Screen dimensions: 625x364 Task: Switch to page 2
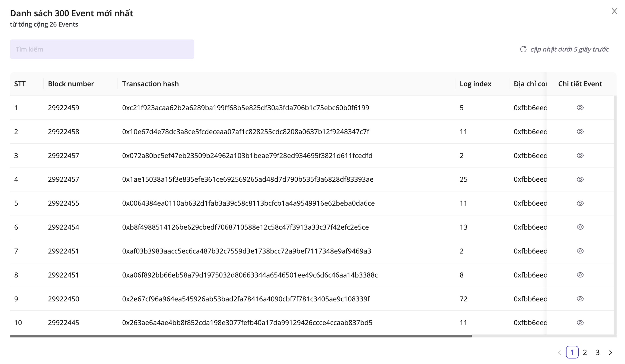(x=585, y=352)
